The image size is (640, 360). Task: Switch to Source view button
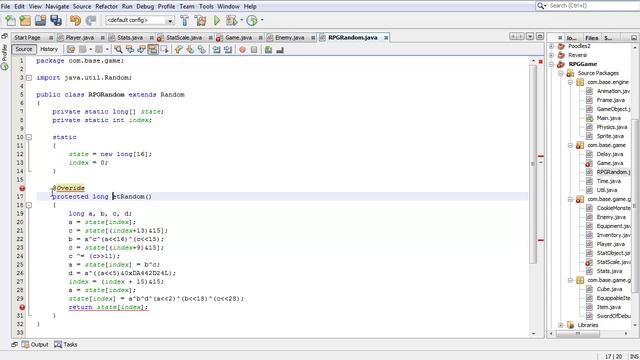(x=24, y=49)
